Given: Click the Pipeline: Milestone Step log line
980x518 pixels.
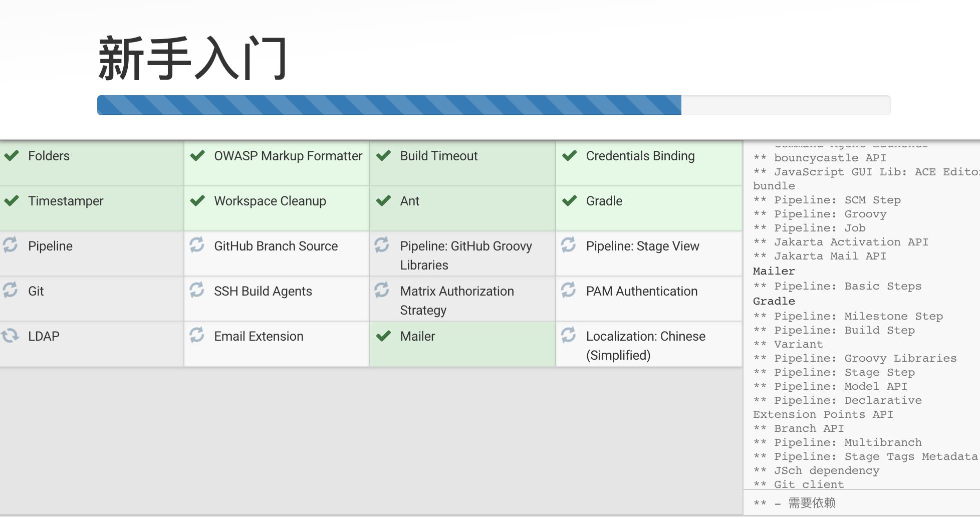Looking at the screenshot, I should [848, 316].
